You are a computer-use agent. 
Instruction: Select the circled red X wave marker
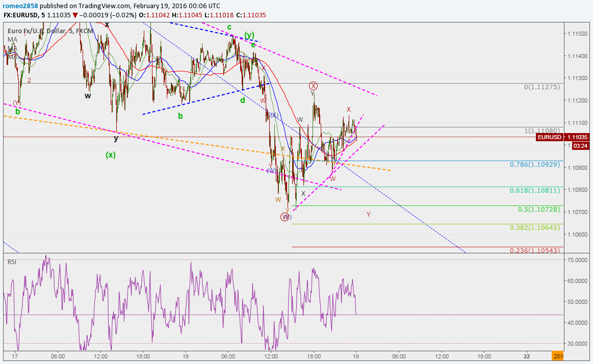[x=313, y=86]
